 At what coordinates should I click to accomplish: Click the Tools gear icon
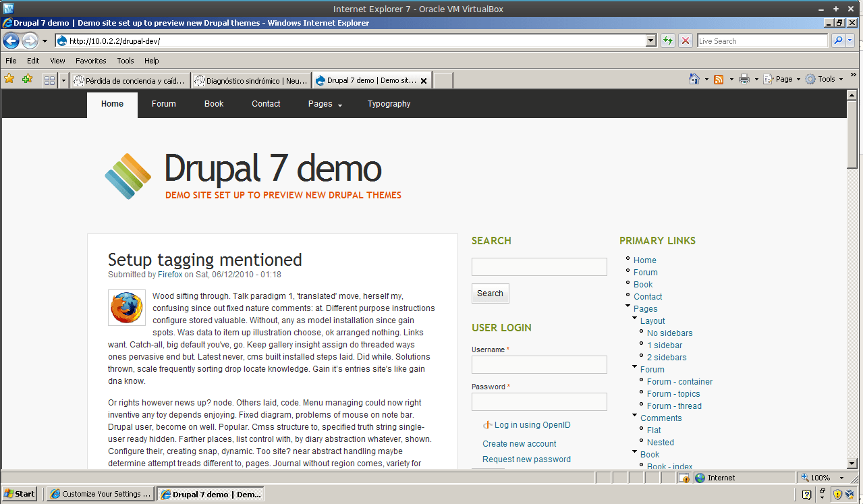(x=810, y=79)
